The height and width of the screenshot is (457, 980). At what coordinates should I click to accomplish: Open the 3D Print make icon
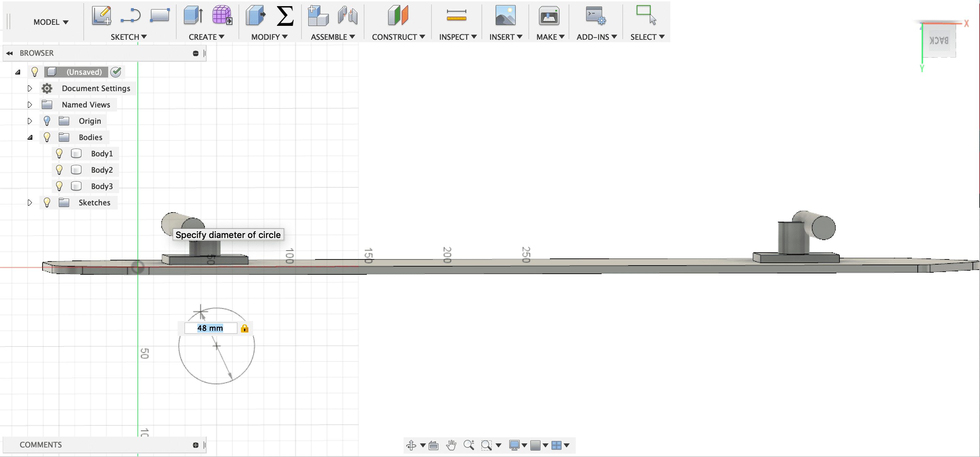click(549, 16)
